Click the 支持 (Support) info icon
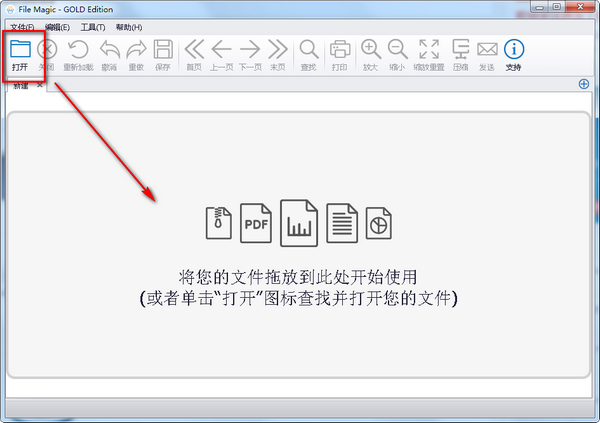Image resolution: width=600 pixels, height=423 pixels. tap(514, 49)
